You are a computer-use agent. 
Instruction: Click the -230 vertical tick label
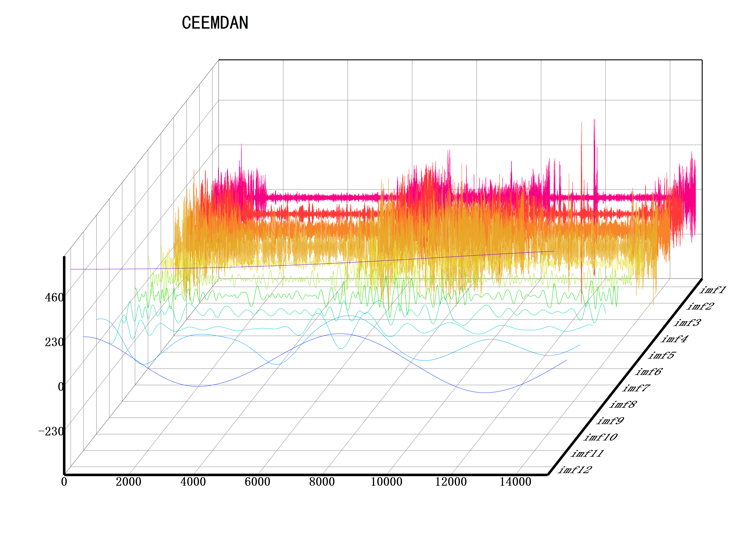51,431
